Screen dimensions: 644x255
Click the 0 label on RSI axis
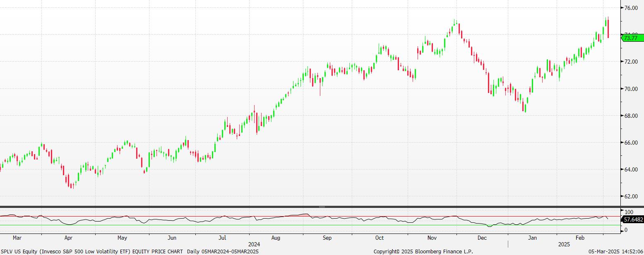click(626, 230)
